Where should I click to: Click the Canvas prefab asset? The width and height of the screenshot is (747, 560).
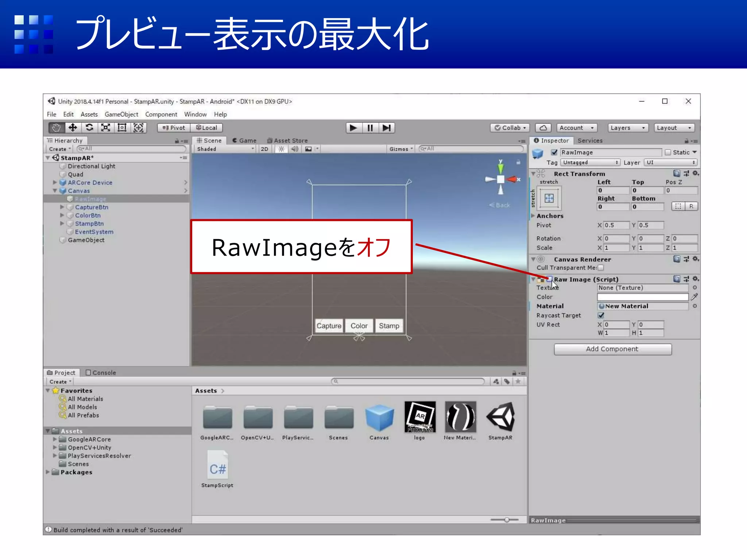379,418
